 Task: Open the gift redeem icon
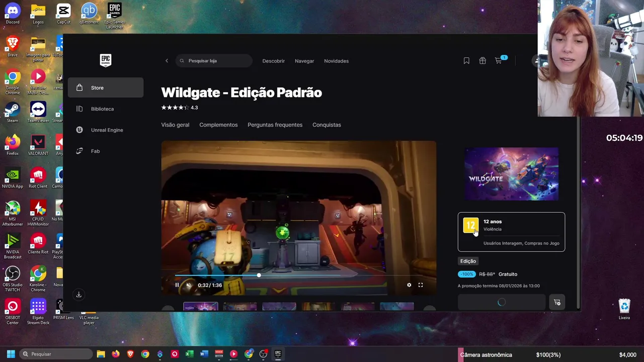[x=482, y=61]
